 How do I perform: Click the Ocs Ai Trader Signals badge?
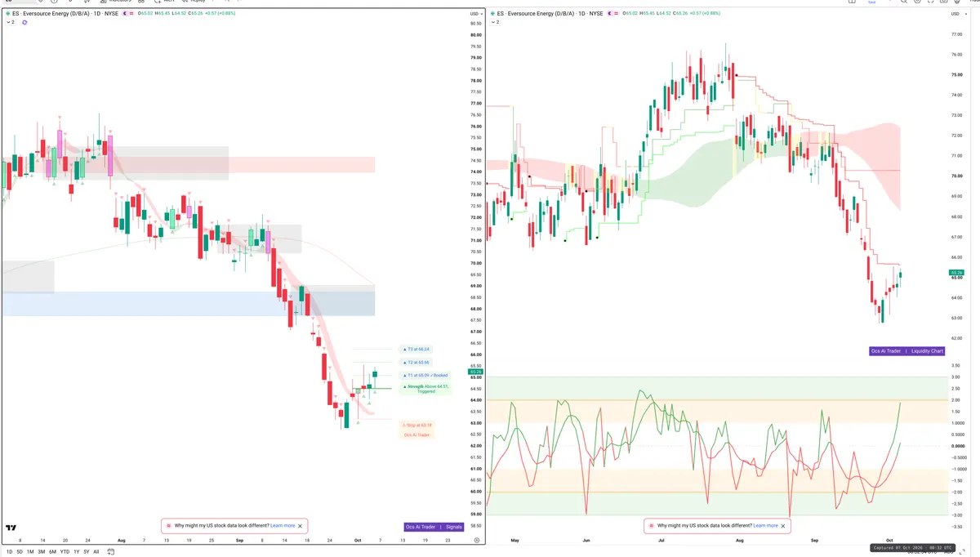pos(434,527)
